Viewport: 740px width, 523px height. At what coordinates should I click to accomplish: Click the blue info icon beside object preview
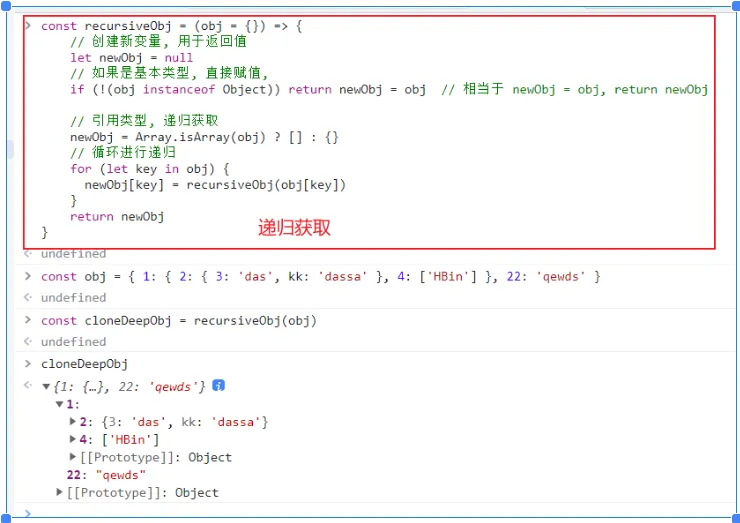[218, 385]
